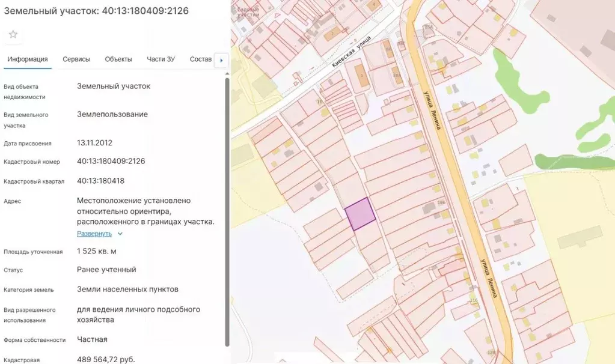The height and width of the screenshot is (364, 615).
Task: Click the tabs scroll-right arrow button
Action: click(x=221, y=60)
